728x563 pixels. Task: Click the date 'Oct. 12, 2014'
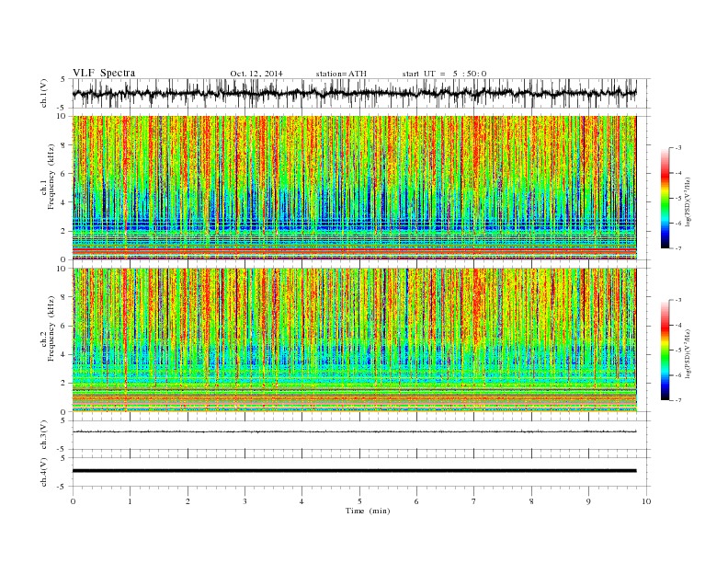pyautogui.click(x=256, y=74)
